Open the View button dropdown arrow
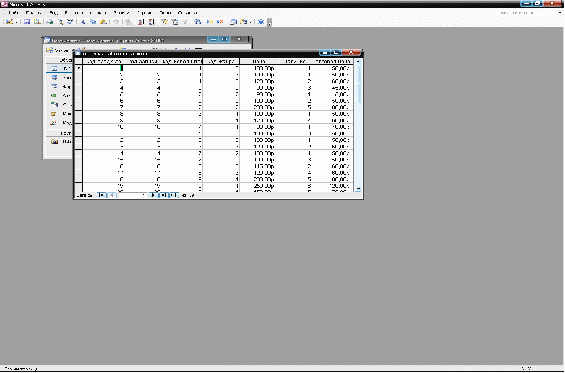565x373 pixels. [16, 22]
